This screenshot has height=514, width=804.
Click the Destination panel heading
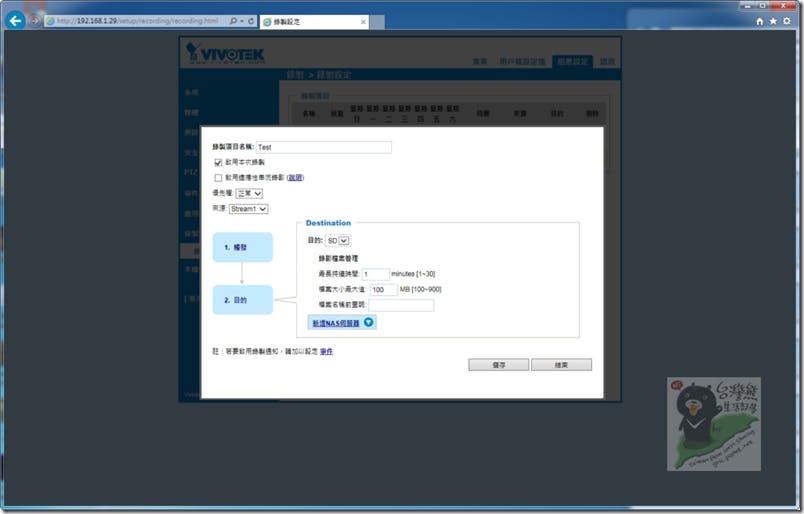(328, 223)
